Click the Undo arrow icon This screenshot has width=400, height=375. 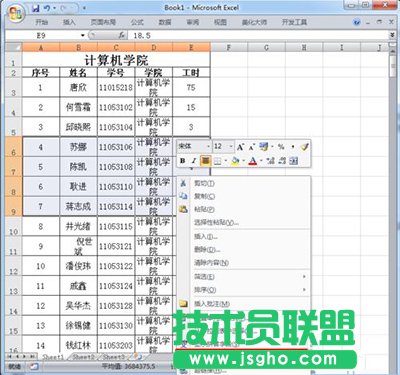[x=47, y=8]
